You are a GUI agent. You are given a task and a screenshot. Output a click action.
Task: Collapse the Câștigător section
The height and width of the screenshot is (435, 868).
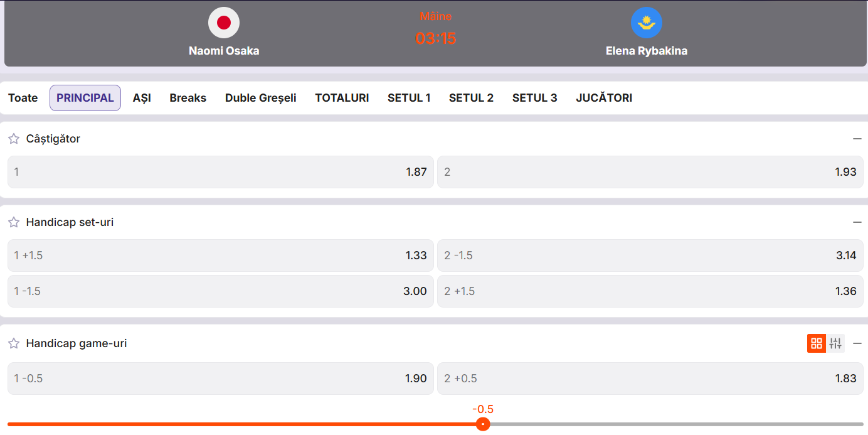(x=857, y=139)
